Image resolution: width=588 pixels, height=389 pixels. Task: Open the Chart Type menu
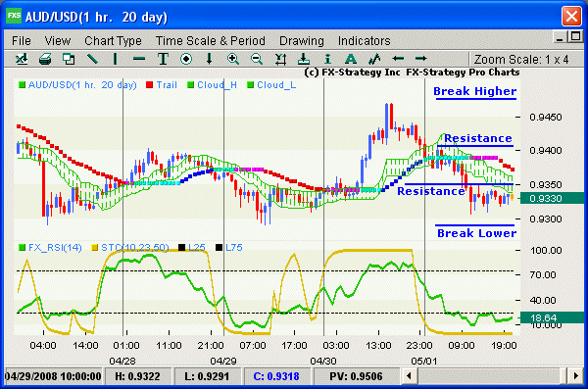point(114,40)
